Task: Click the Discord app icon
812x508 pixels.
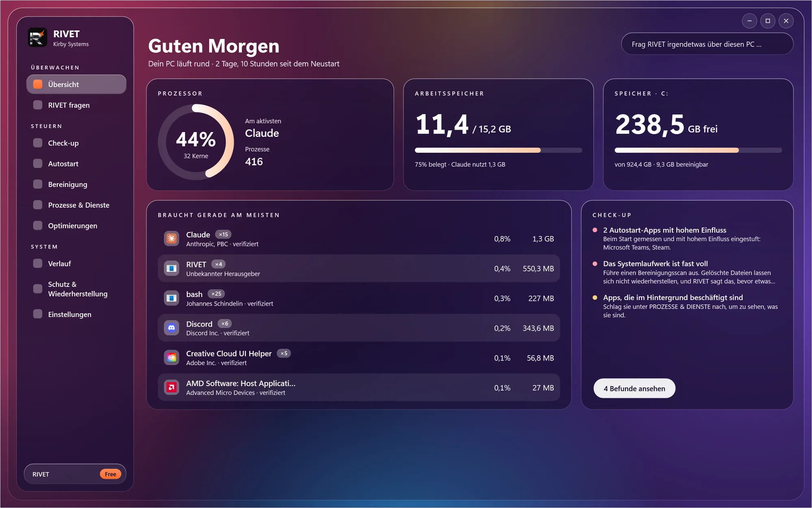Action: pyautogui.click(x=171, y=328)
